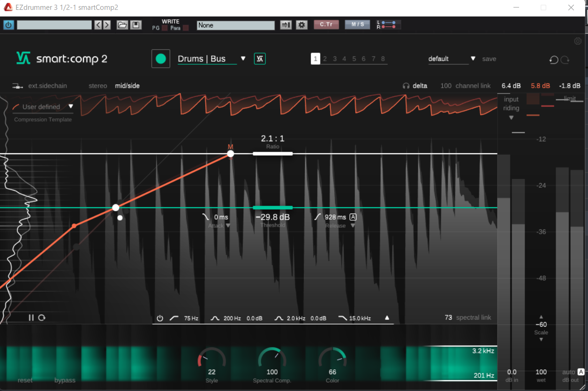This screenshot has height=391, width=588.
Task: Click the bypass button at bottom left
Action: [x=65, y=380]
